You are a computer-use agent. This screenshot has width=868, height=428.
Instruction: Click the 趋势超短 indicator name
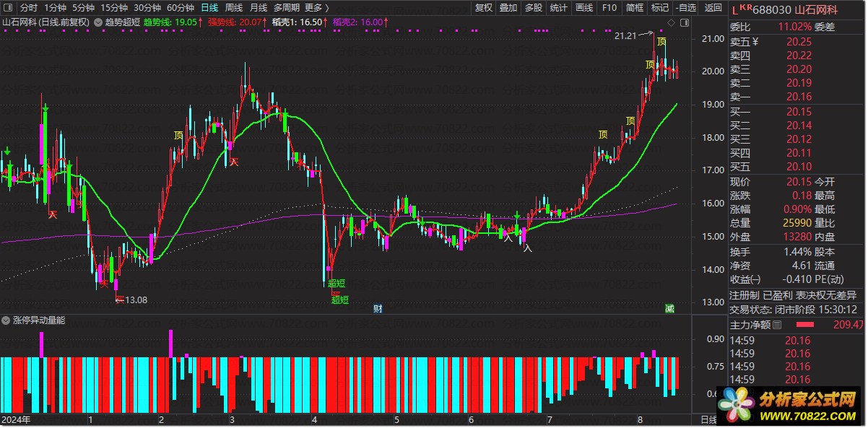[123, 22]
